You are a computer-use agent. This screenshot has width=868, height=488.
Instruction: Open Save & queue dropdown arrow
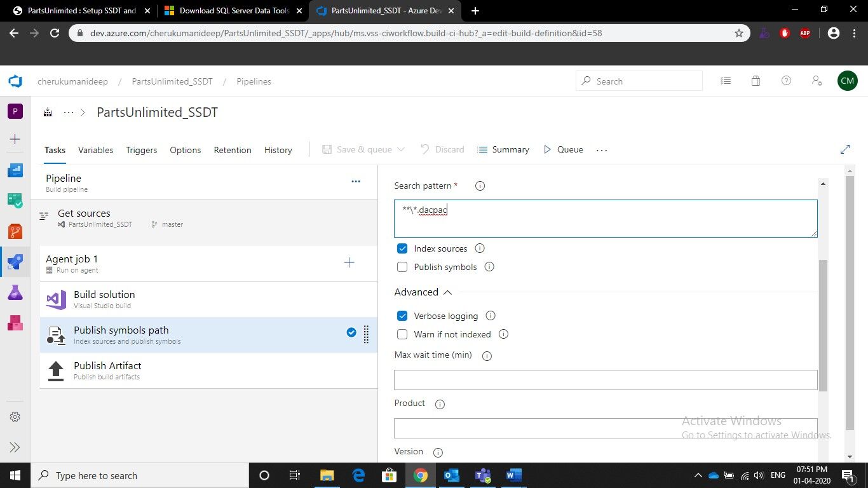[x=401, y=149]
